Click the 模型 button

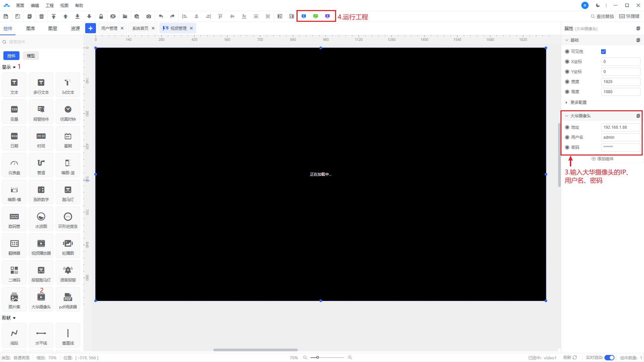click(x=31, y=56)
